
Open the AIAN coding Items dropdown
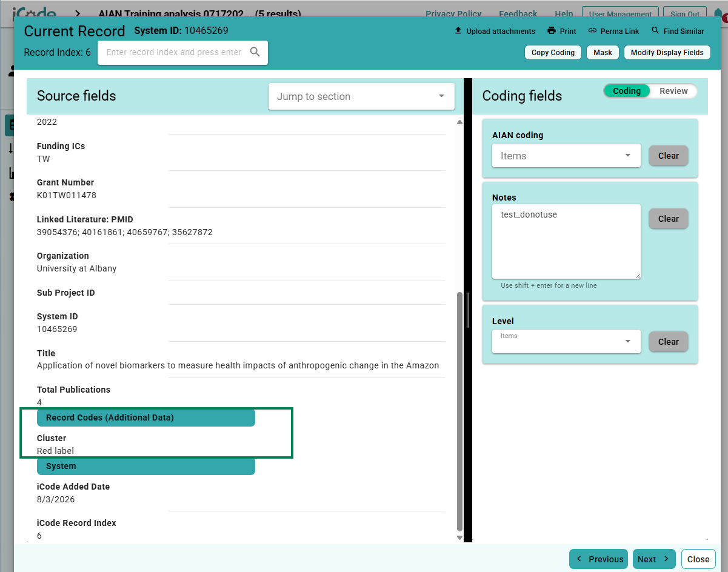click(x=566, y=156)
